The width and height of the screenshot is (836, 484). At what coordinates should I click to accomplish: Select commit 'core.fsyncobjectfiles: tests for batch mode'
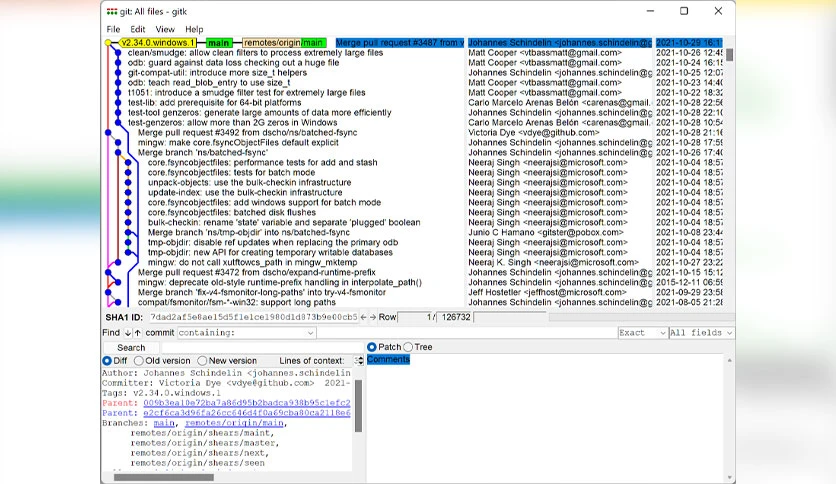tap(231, 173)
